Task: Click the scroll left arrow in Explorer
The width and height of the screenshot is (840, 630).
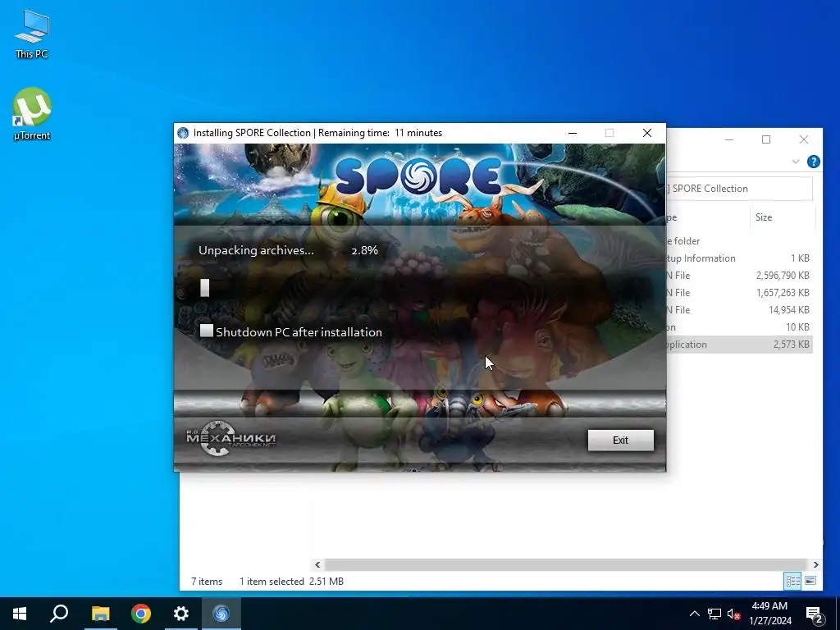Action: pos(317,564)
